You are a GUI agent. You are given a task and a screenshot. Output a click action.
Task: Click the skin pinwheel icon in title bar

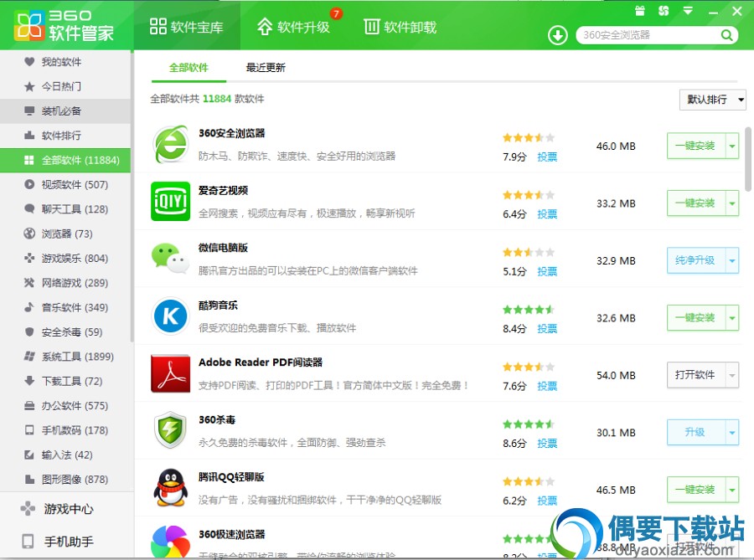[x=664, y=11]
